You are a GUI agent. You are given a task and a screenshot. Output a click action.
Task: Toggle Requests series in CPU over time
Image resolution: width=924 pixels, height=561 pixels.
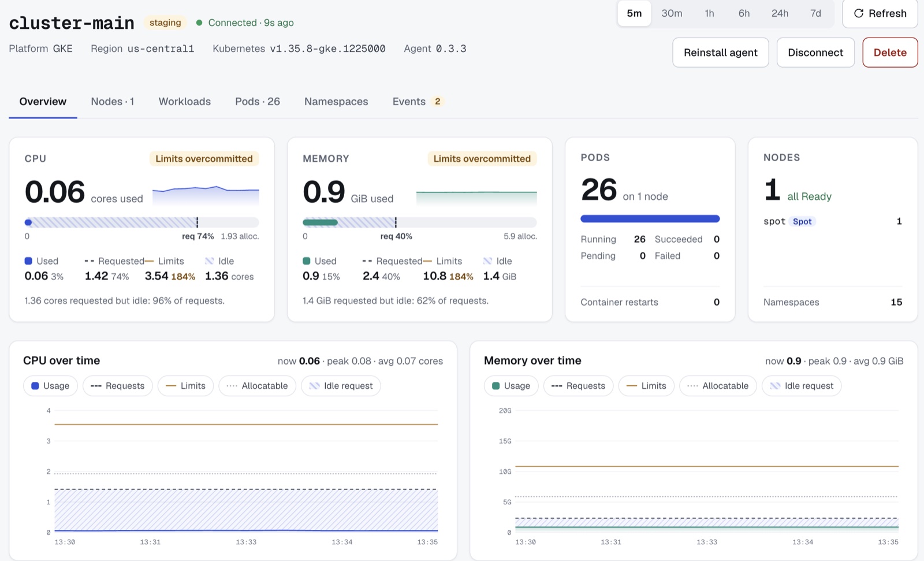pyautogui.click(x=118, y=386)
